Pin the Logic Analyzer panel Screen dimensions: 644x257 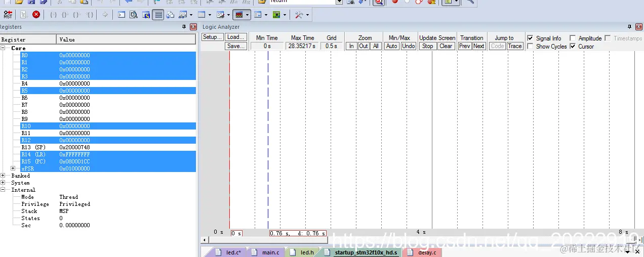(630, 27)
